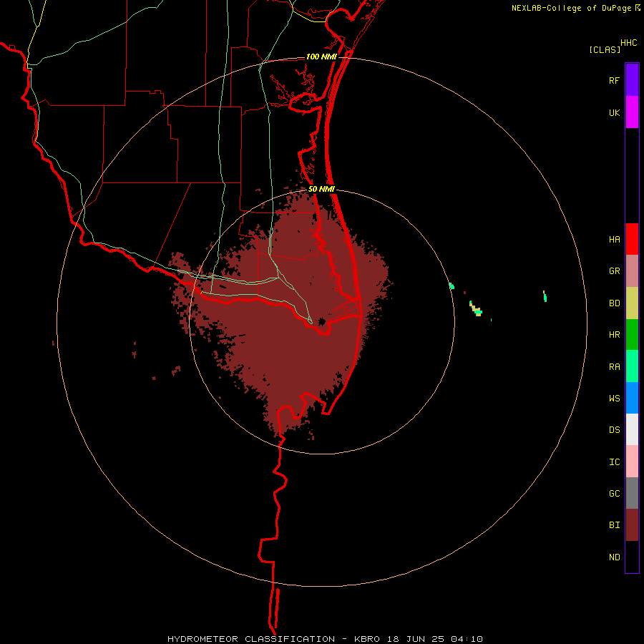Screen dimensions: 644x644
Task: Click the HYDROMETEOR CLASSIFICATION caption text
Action: coord(251,639)
